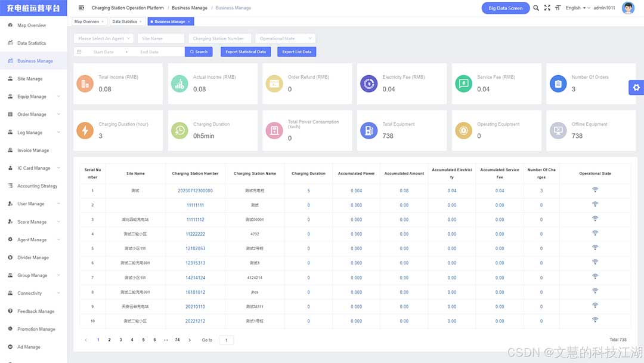Expand Agent Manage in the sidebar

click(x=33, y=239)
